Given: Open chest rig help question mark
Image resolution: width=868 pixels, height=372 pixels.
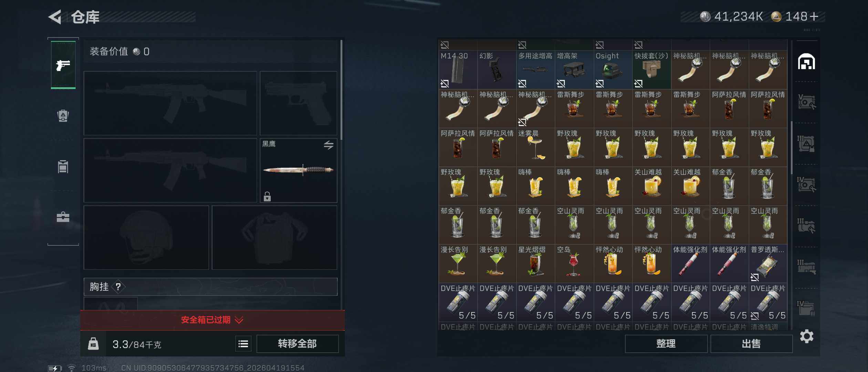Looking at the screenshot, I should coord(118,287).
